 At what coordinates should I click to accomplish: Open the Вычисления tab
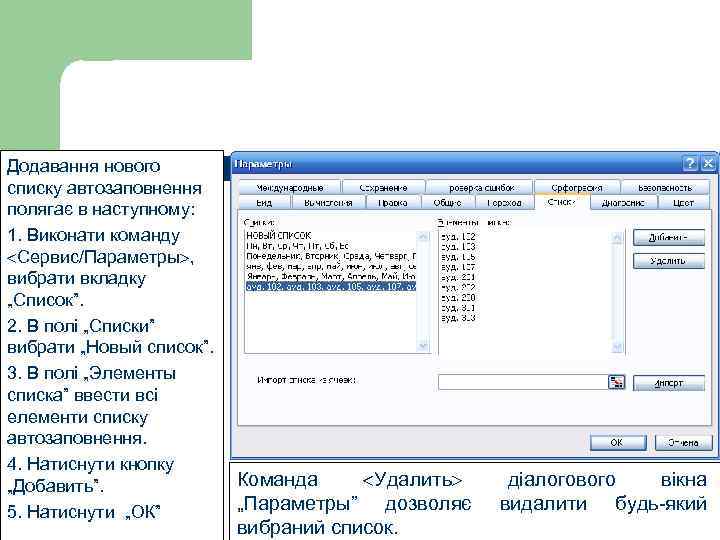[x=328, y=202]
